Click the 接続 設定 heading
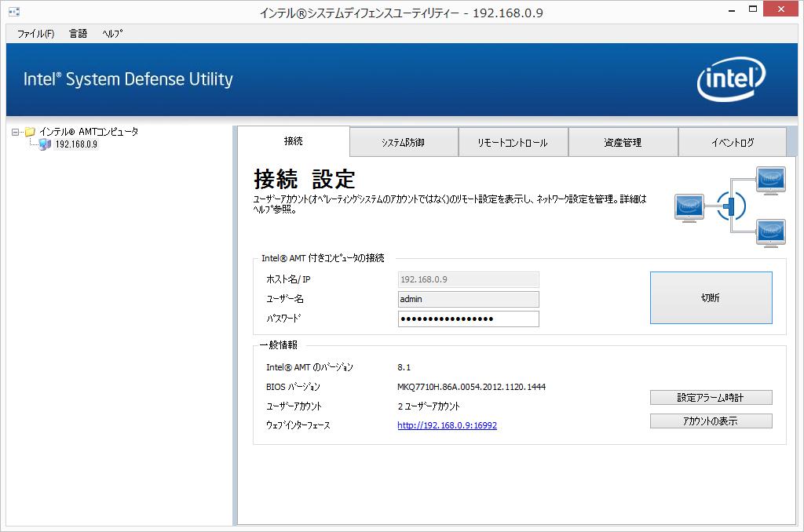 coord(304,180)
